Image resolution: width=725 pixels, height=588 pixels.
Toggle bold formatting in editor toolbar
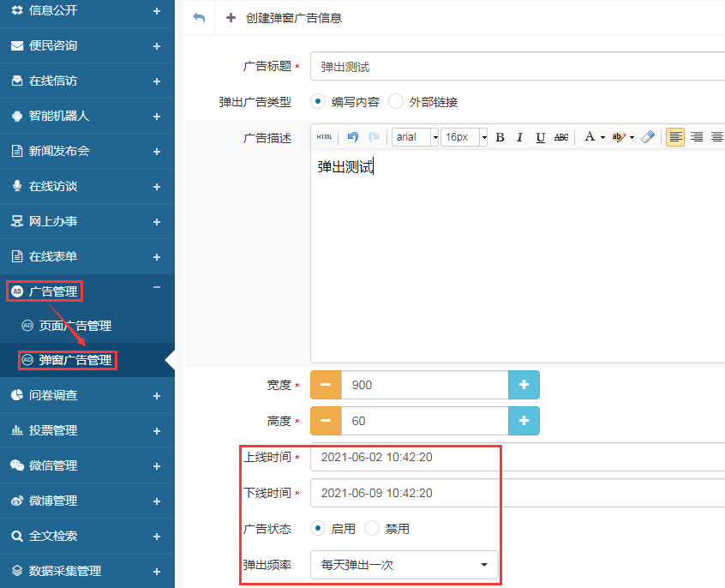pos(500,137)
